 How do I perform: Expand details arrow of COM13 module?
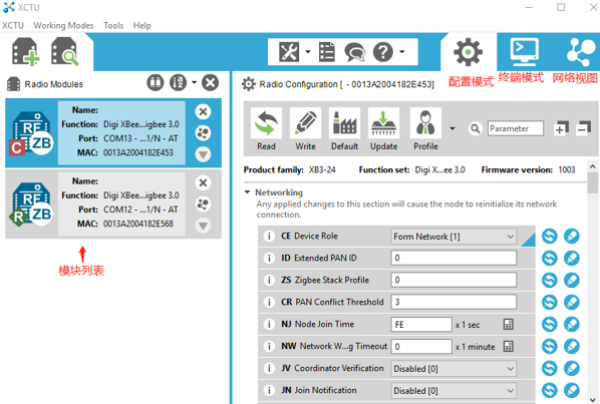tap(203, 155)
